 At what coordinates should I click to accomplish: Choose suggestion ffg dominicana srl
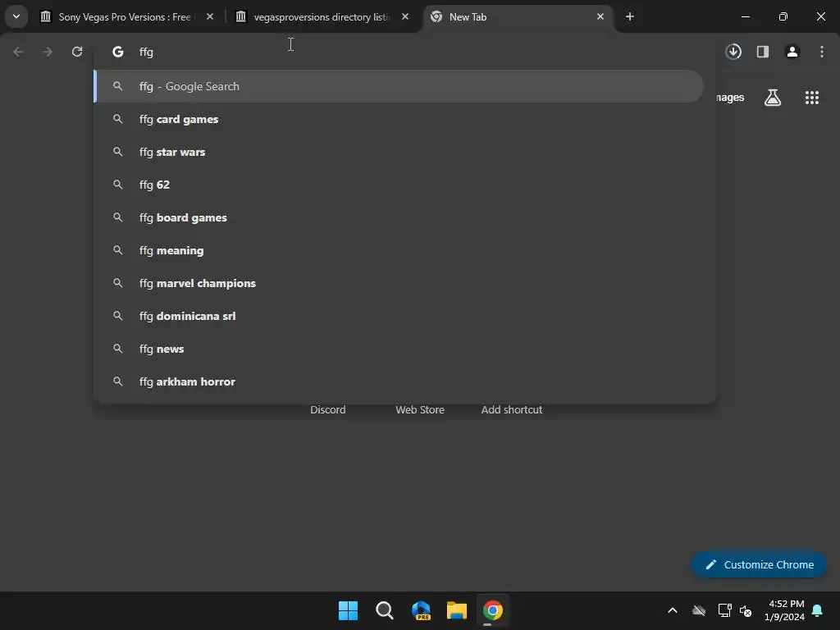point(399,316)
